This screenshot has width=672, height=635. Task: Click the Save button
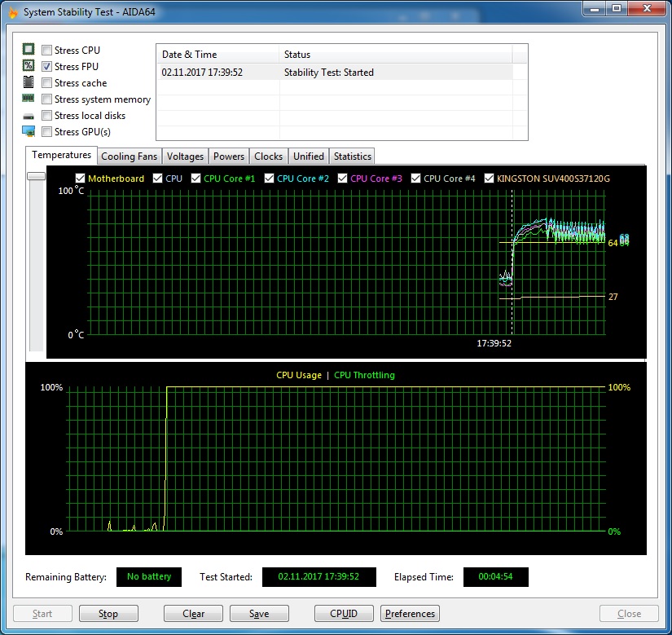[x=259, y=614]
